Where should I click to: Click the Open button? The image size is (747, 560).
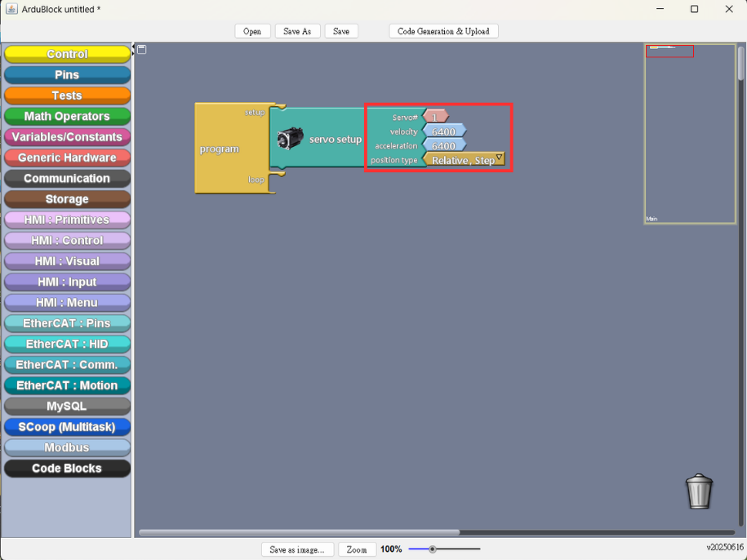(252, 31)
